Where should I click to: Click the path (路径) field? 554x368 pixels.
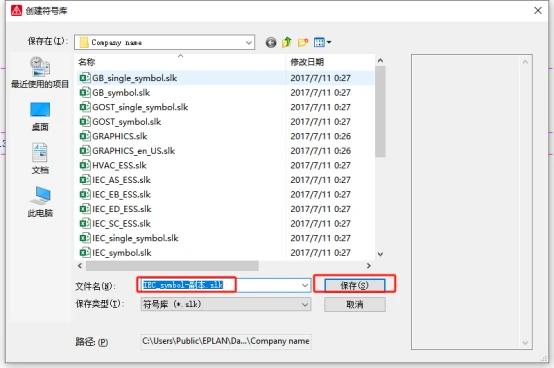click(226, 342)
